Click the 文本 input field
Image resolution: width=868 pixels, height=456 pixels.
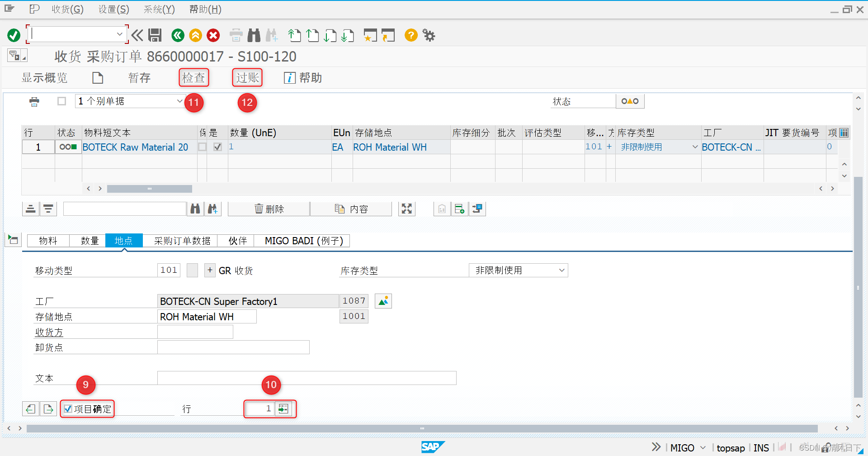pyautogui.click(x=307, y=378)
